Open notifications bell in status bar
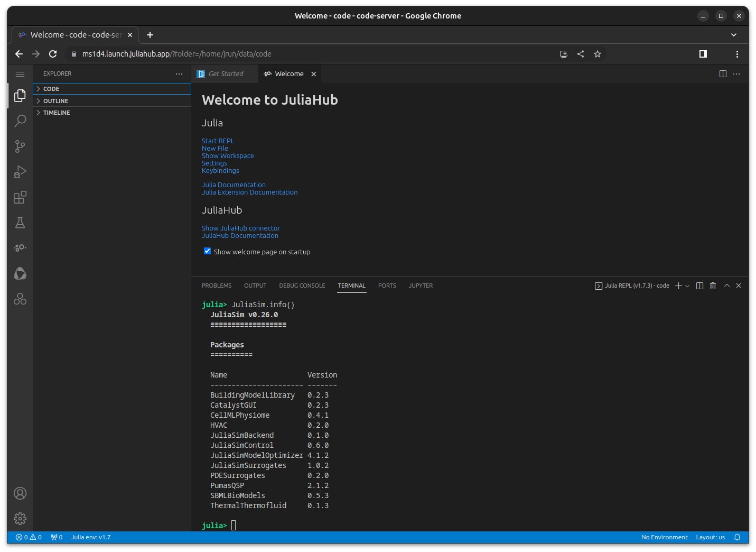Screen dimensions: 756x552 737,537
